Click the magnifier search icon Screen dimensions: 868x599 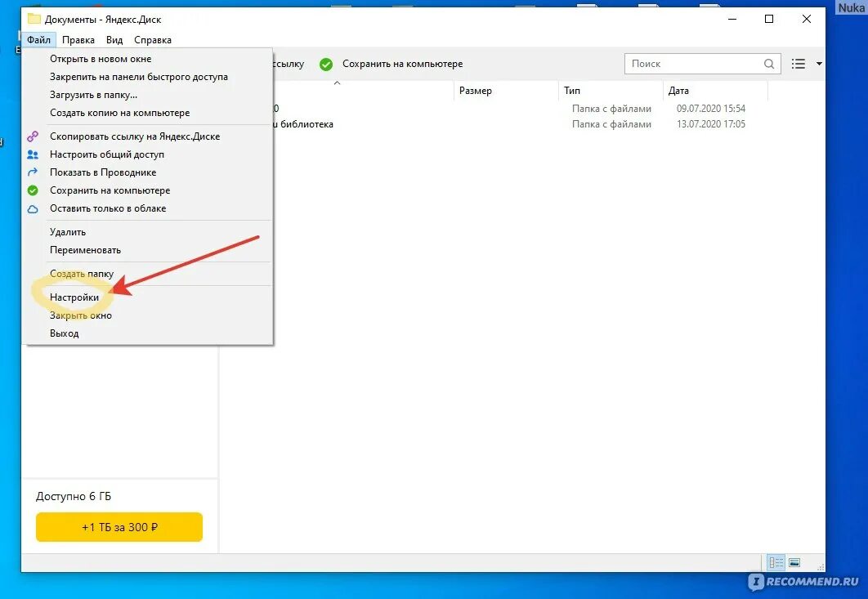click(x=769, y=64)
